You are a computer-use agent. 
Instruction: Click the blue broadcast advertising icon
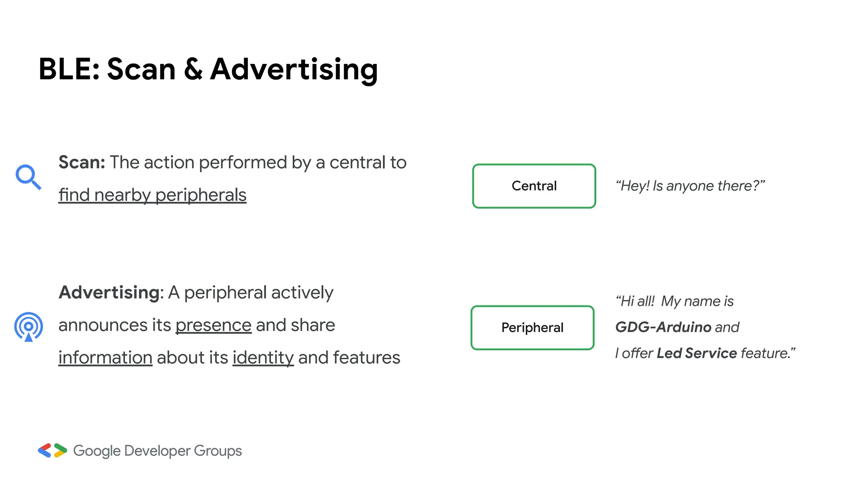coord(28,327)
